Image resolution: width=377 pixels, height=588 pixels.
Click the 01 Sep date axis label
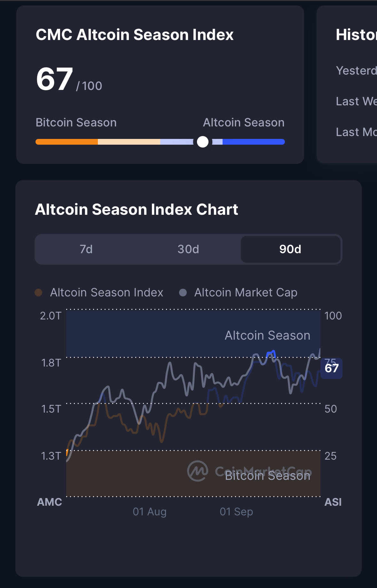[236, 511]
